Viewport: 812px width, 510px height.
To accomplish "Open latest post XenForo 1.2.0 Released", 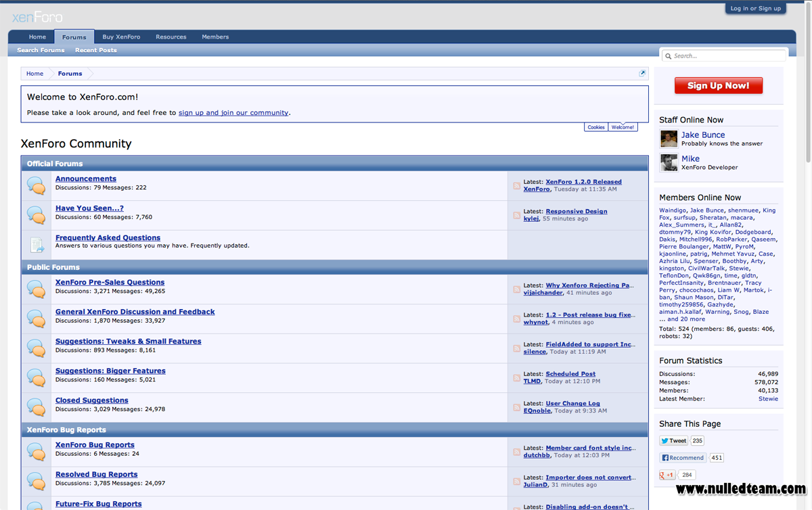I will point(583,181).
